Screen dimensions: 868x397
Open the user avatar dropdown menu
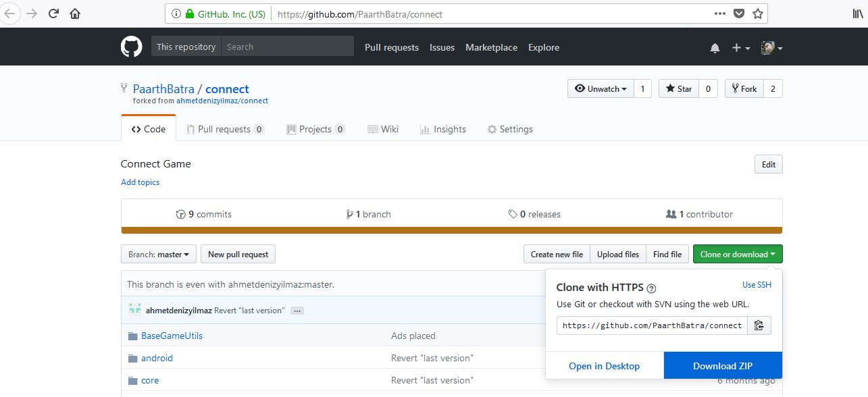click(x=772, y=48)
